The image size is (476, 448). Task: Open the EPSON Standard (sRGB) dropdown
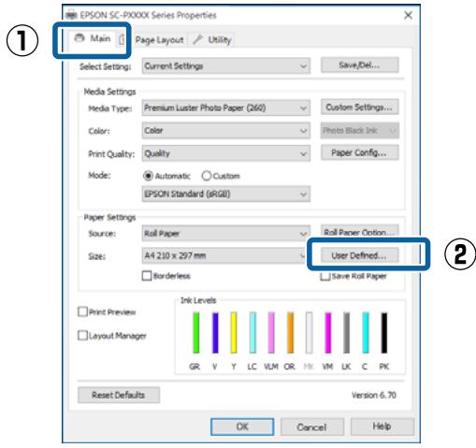pos(226,194)
